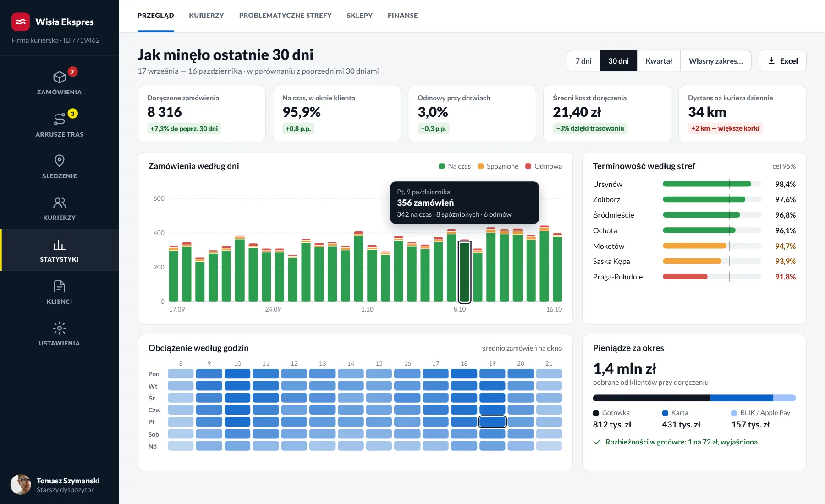This screenshot has width=825, height=504.
Task: Open Kurierzy people icon in sidebar
Action: point(60,203)
